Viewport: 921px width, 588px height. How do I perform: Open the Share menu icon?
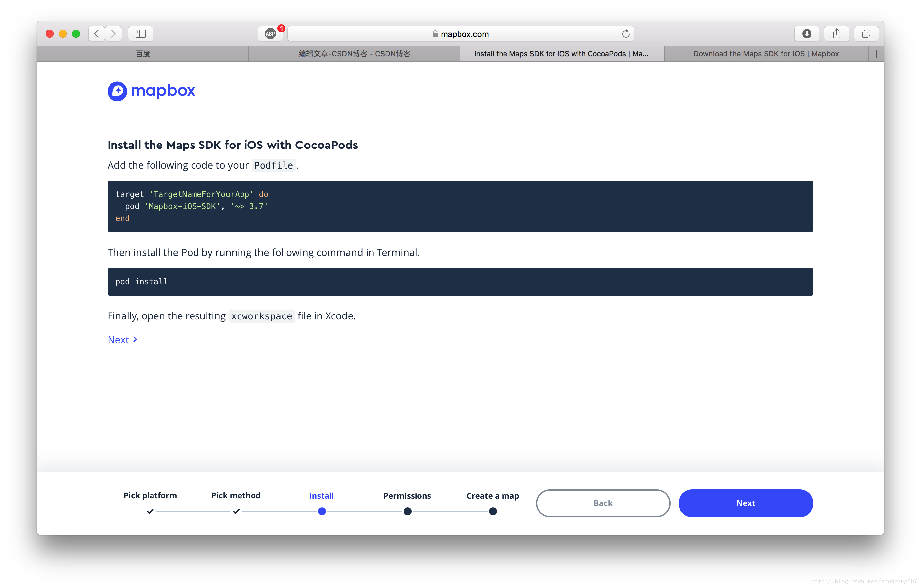pyautogui.click(x=836, y=34)
